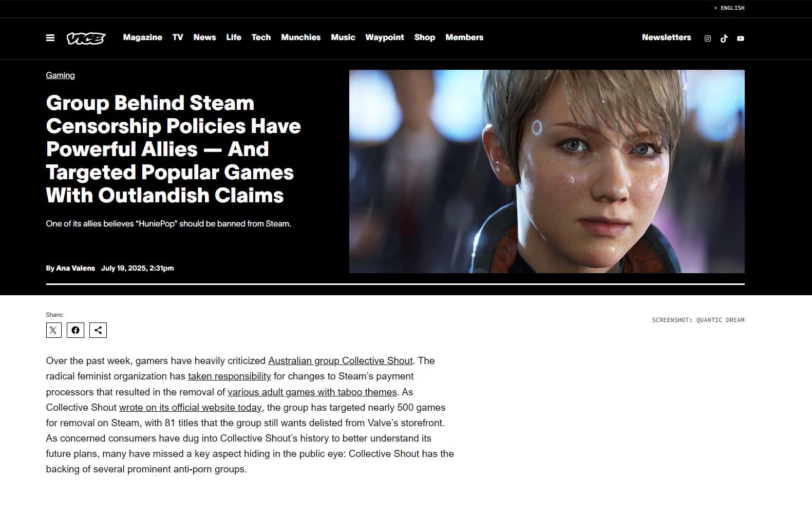Open Members page
The image size is (812, 515).
pyautogui.click(x=464, y=37)
